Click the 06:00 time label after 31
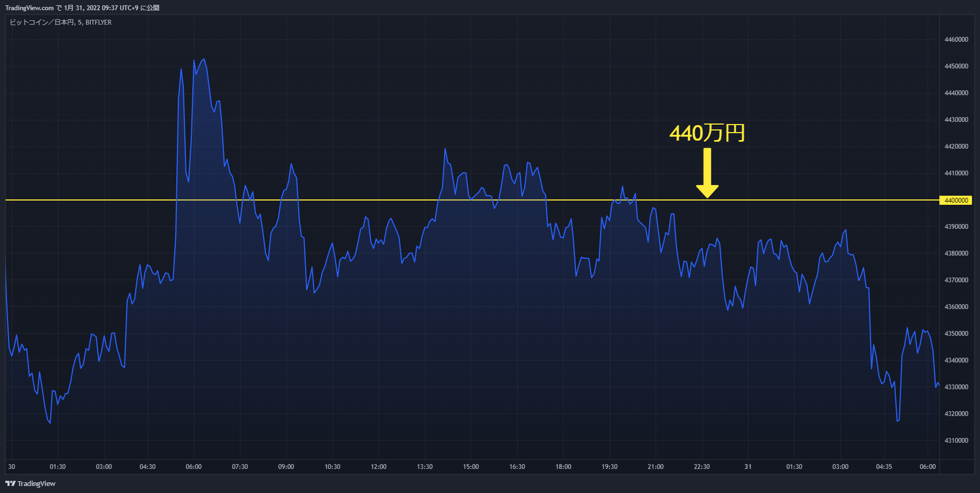Image resolution: width=980 pixels, height=493 pixels. point(928,467)
